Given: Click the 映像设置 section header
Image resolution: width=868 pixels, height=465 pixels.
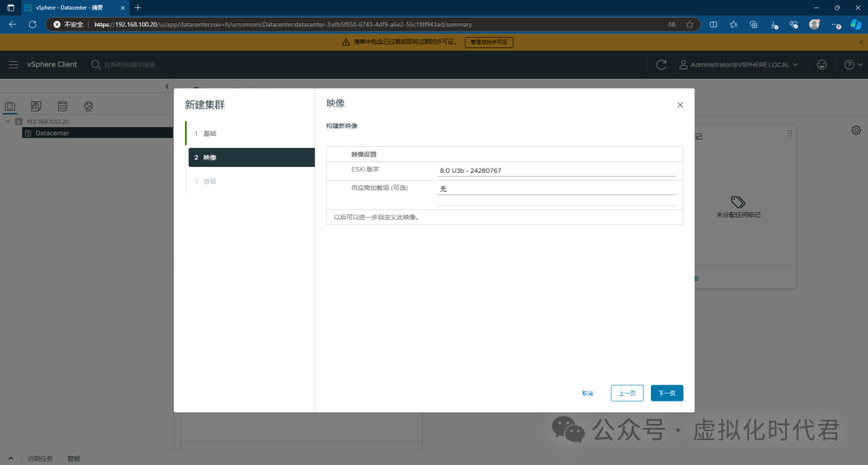Looking at the screenshot, I should pyautogui.click(x=364, y=154).
